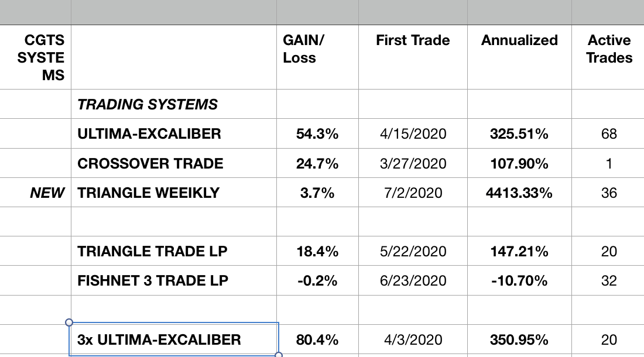Click the Active Trades header cell
The height and width of the screenshot is (357, 644).
[x=609, y=49]
